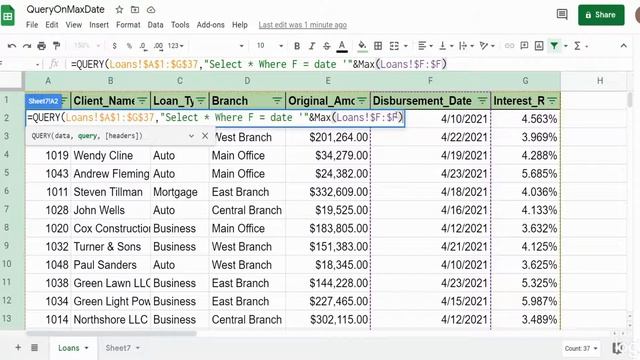640x360 pixels.
Task: Click the Share button
Action: click(x=601, y=15)
